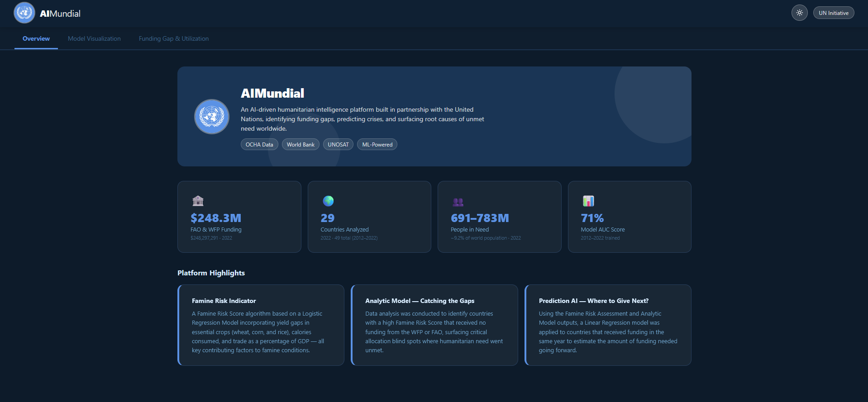Select the UNOSAT tag
The width and height of the screenshot is (868, 402).
tap(338, 145)
